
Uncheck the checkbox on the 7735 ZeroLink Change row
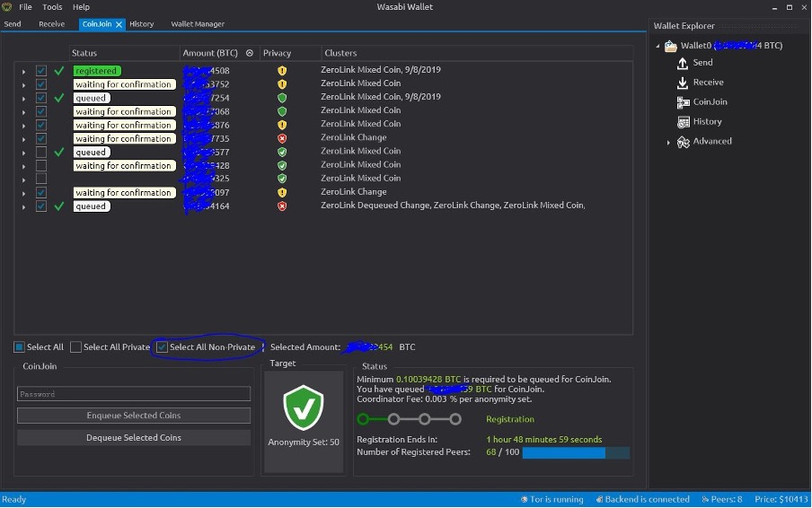click(41, 138)
